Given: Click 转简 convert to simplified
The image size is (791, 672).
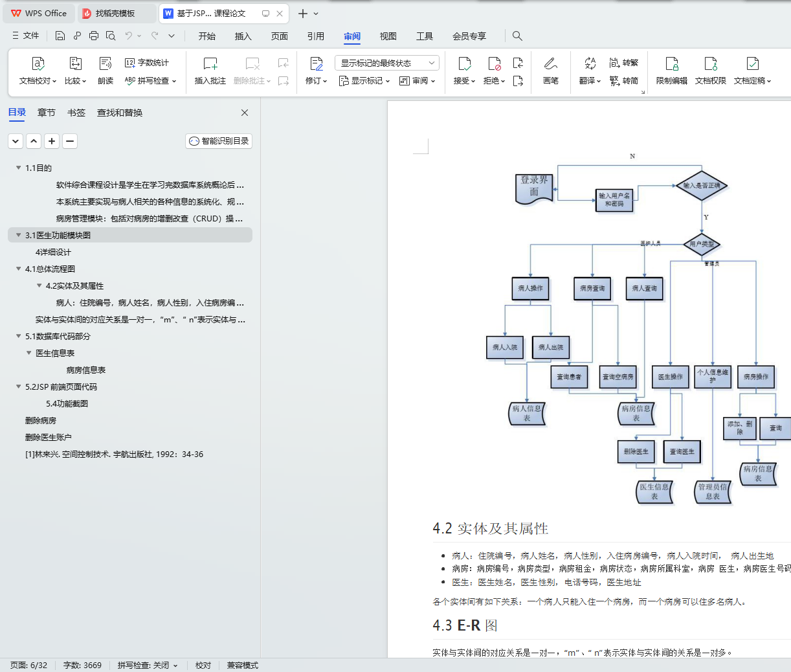Looking at the screenshot, I should pyautogui.click(x=624, y=81).
